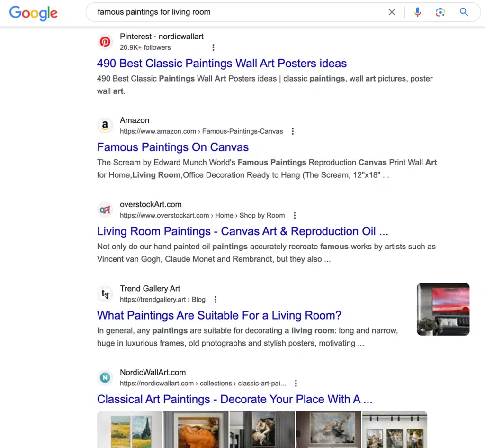Click the Pinterest favicon next to nordicwallart

click(105, 42)
